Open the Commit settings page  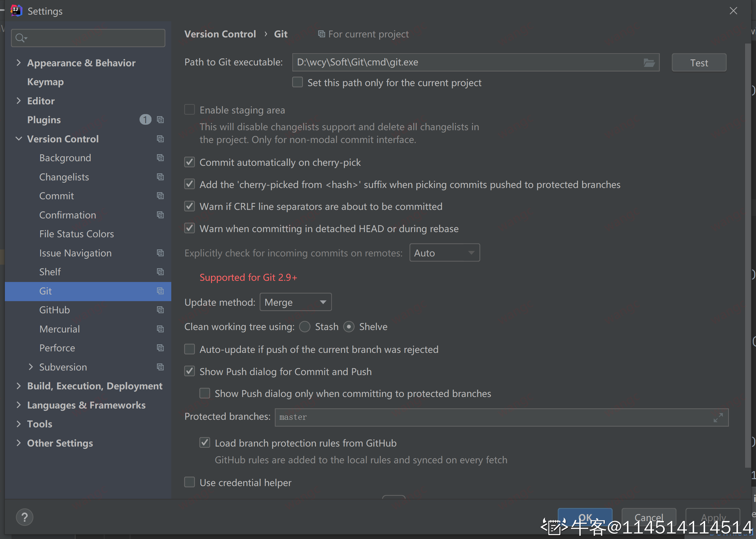point(56,196)
